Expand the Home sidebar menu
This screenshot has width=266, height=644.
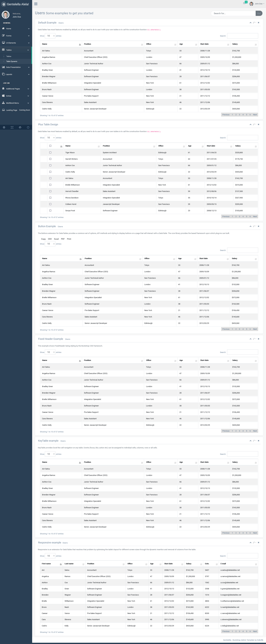(x=16, y=29)
